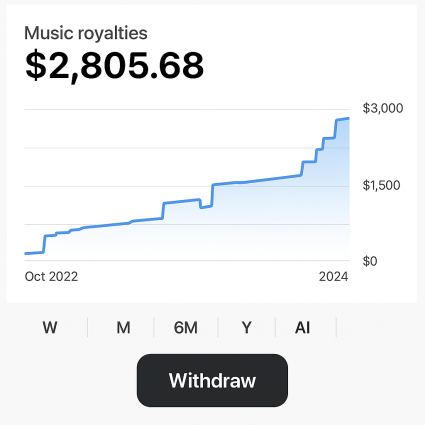Viewport: 425px width, 425px height.
Task: Show the All time range tab
Action: [x=303, y=327]
